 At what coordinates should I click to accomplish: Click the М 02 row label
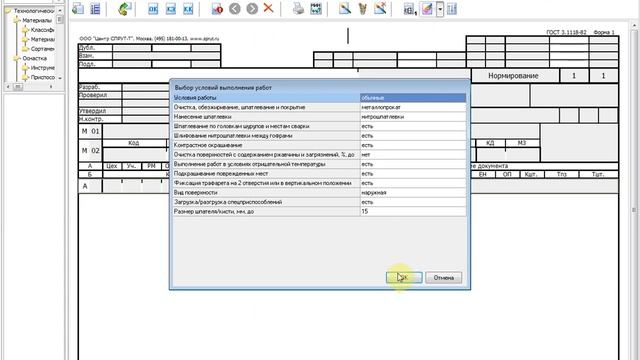click(90, 151)
